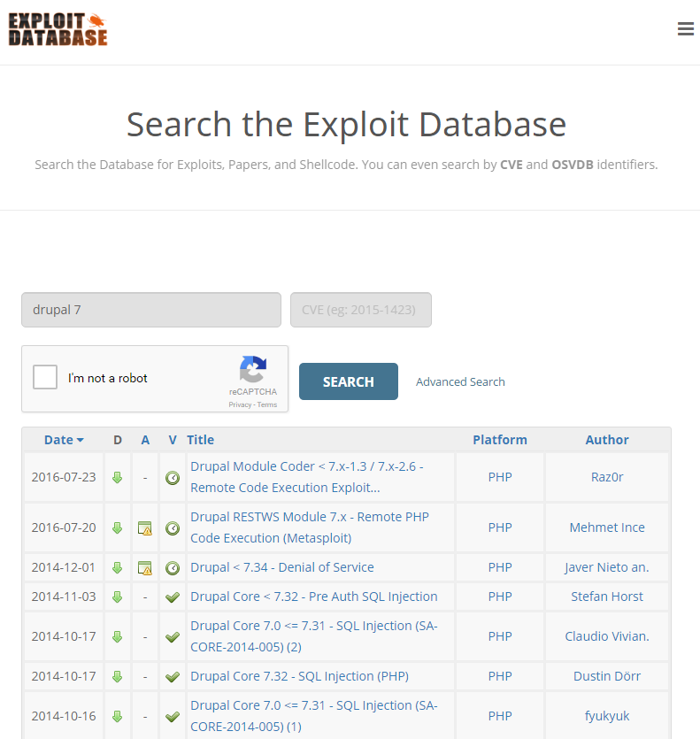
Task: Click verified checkmark in Stefan Horst row
Action: (x=173, y=597)
